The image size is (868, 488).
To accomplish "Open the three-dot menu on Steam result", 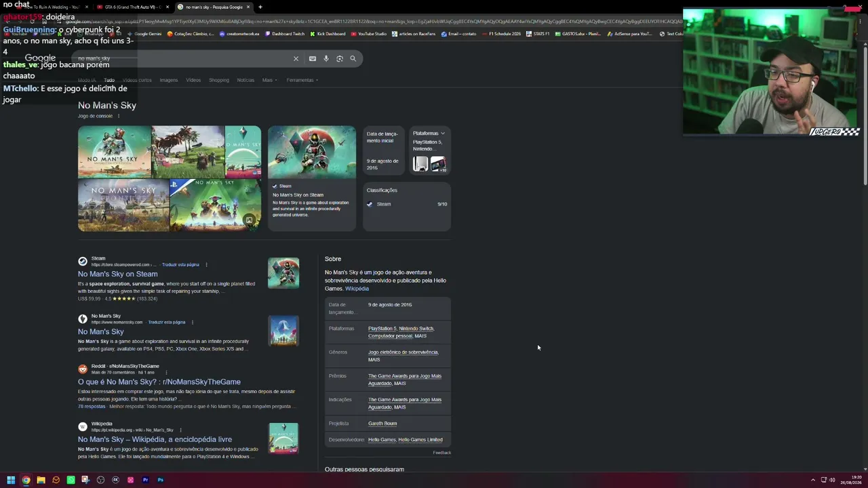I will click(x=206, y=264).
